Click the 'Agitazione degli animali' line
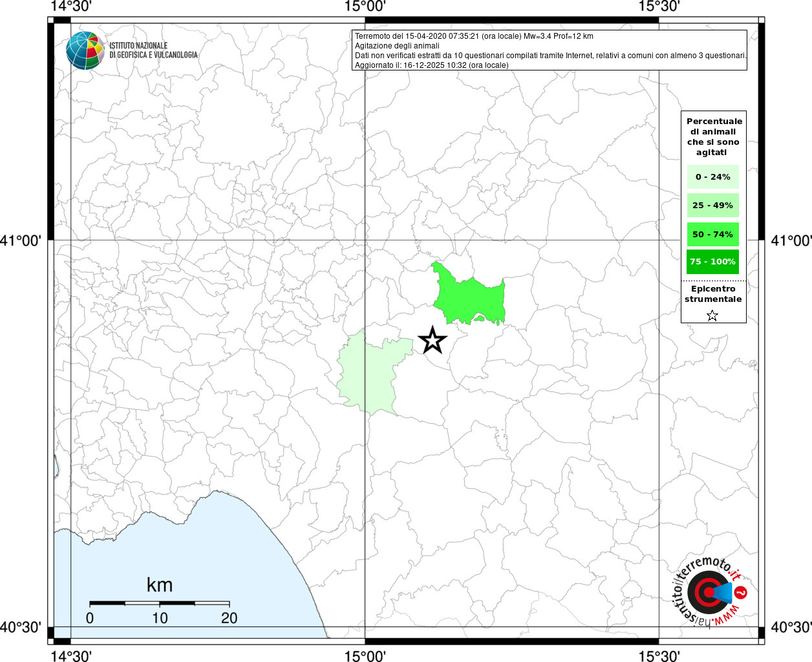The image size is (812, 662). [397, 46]
